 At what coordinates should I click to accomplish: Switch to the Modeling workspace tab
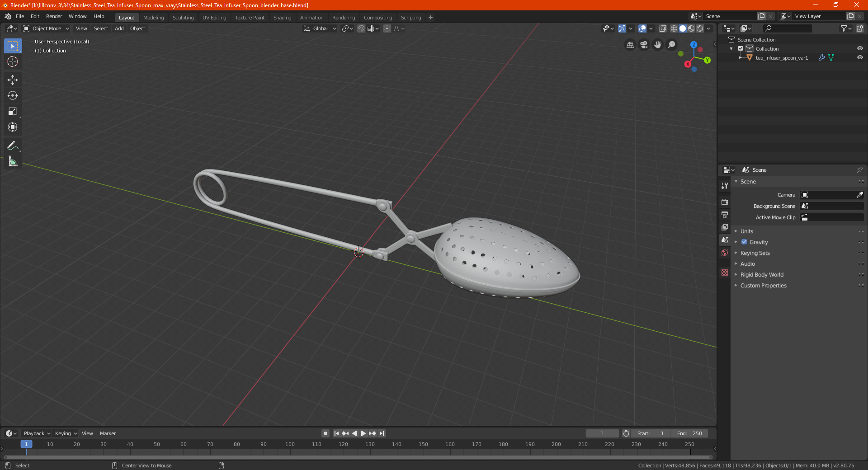153,18
